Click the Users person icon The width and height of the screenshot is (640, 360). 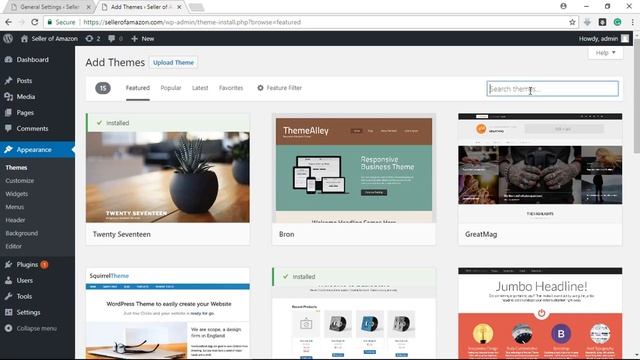[9, 280]
